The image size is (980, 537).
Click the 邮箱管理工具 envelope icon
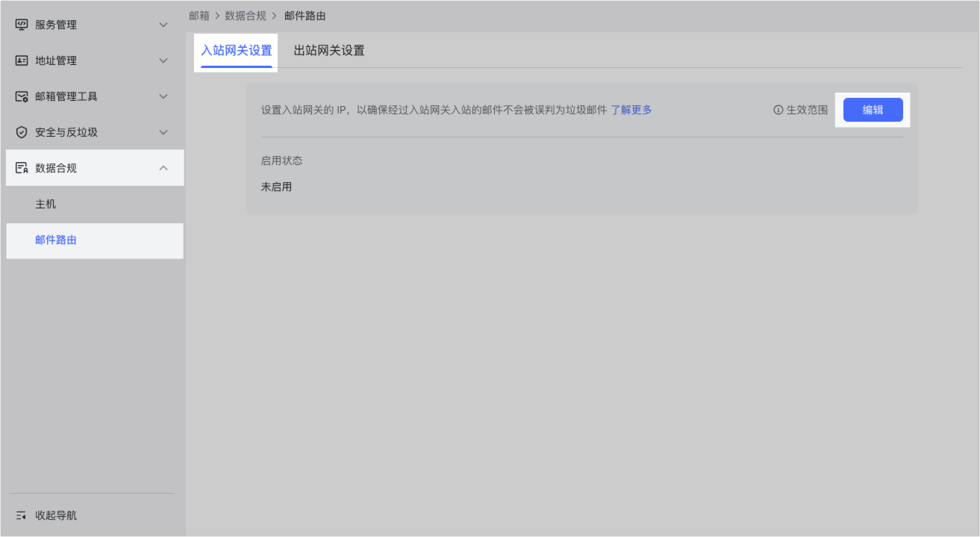pyautogui.click(x=22, y=96)
